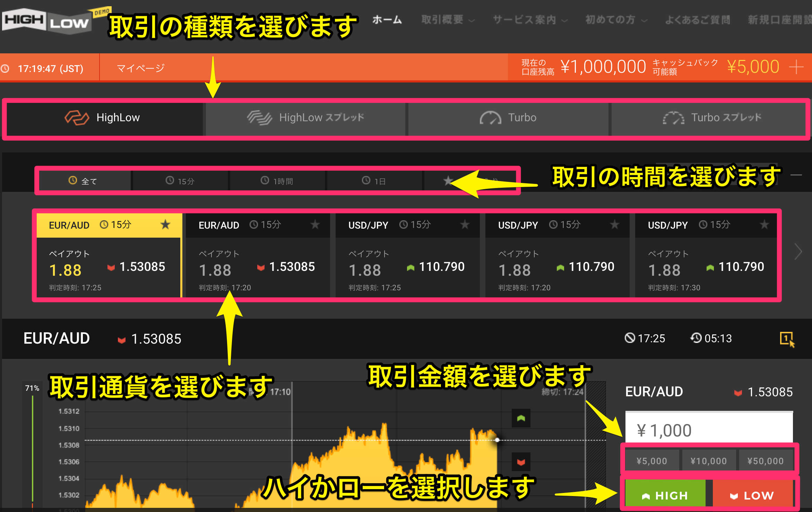Expand the 取引概要 dropdown menu
The width and height of the screenshot is (812, 512).
tap(448, 20)
